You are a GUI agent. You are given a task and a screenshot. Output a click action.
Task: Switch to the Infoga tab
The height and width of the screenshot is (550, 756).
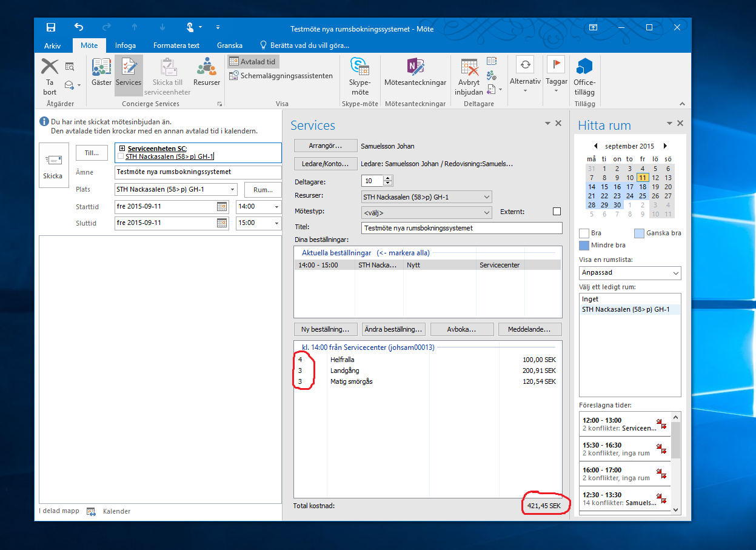(x=125, y=45)
